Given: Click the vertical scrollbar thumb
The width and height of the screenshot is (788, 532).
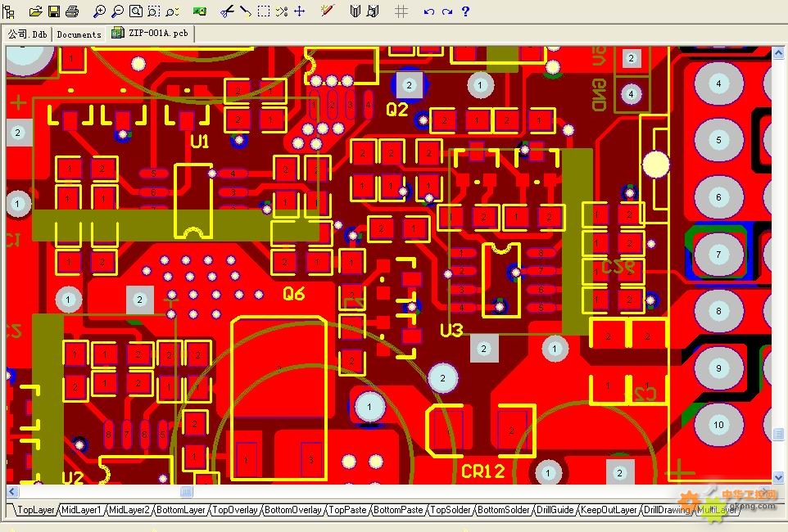Looking at the screenshot, I should click(778, 434).
